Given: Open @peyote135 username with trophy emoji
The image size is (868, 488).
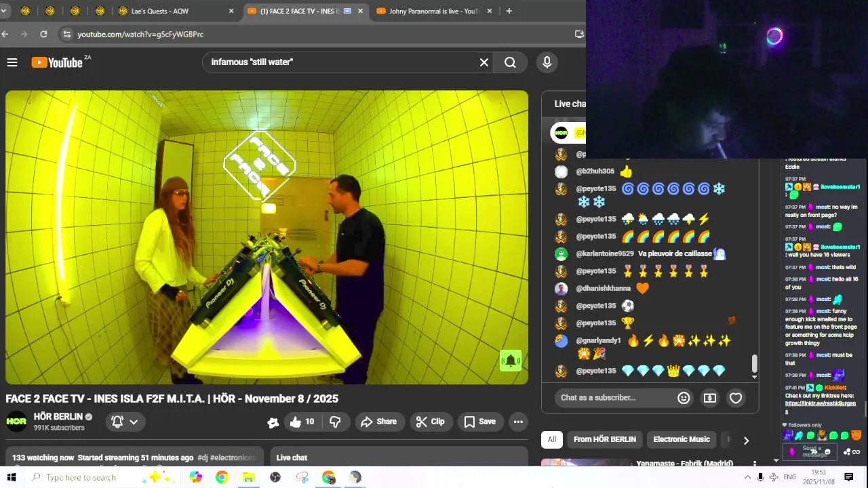Looking at the screenshot, I should point(596,323).
